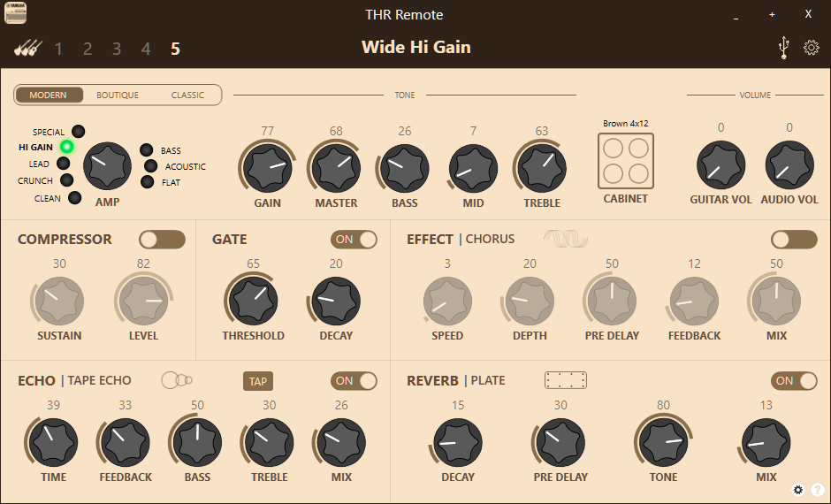Click the TAPE ECHO type label
The height and width of the screenshot is (504, 831).
click(x=99, y=380)
